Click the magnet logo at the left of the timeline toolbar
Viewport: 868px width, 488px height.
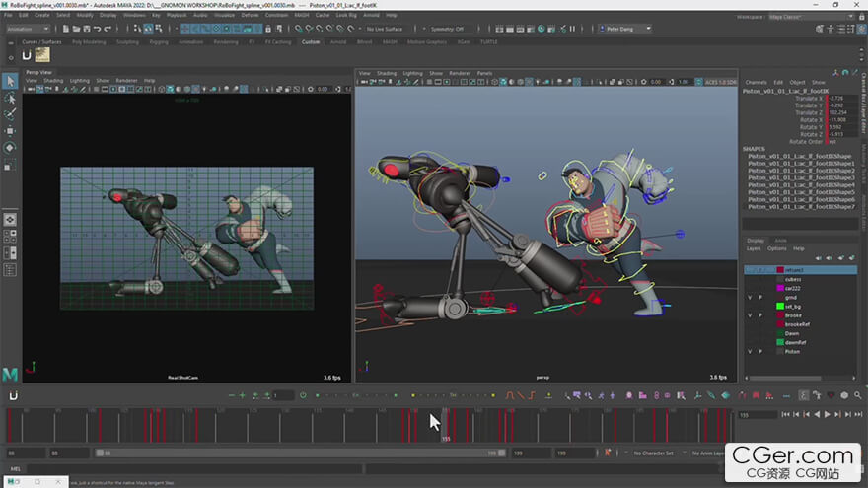13,395
